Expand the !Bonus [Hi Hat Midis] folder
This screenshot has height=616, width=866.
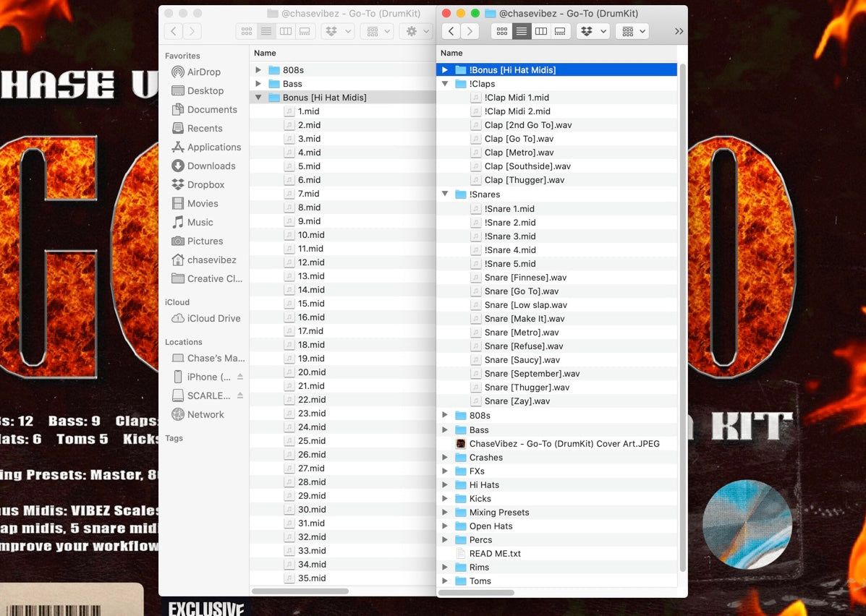point(445,69)
